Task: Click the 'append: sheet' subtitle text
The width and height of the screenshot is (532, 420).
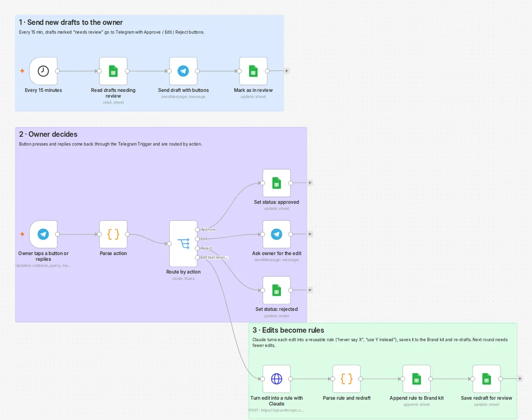Action: click(417, 405)
